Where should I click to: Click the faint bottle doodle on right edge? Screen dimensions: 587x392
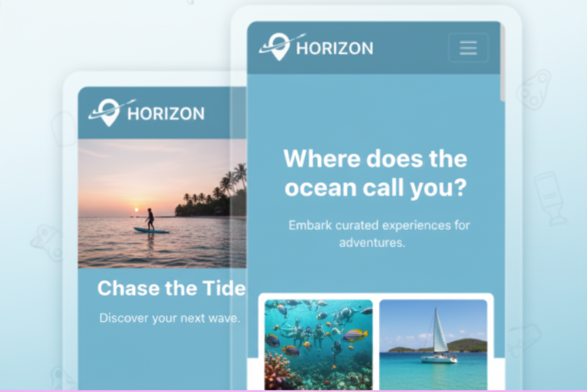coord(550,199)
